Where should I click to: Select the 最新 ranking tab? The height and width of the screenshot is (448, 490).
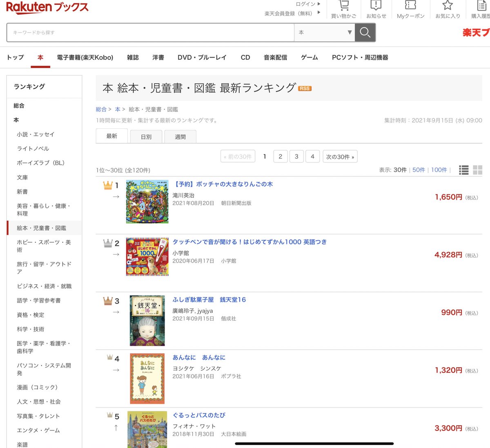tap(112, 136)
